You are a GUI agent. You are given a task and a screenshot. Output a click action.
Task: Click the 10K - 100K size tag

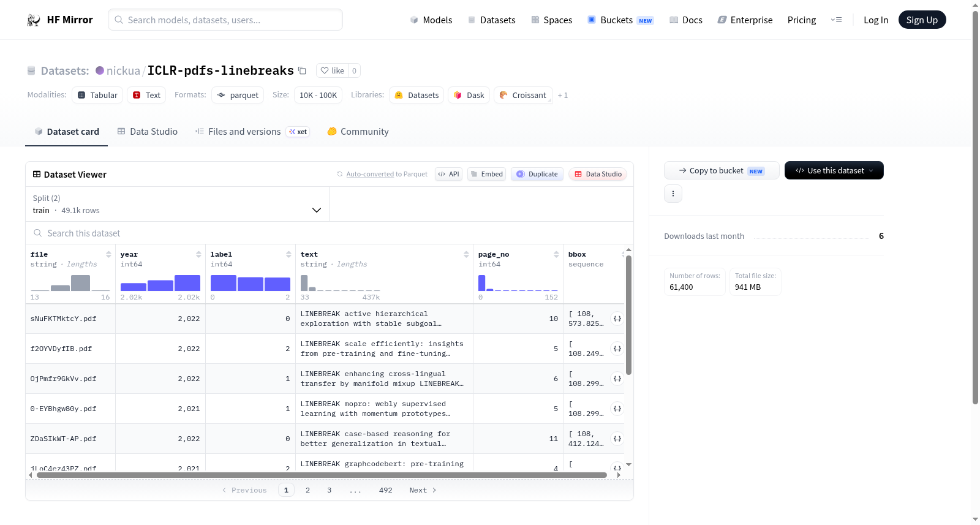pos(318,95)
